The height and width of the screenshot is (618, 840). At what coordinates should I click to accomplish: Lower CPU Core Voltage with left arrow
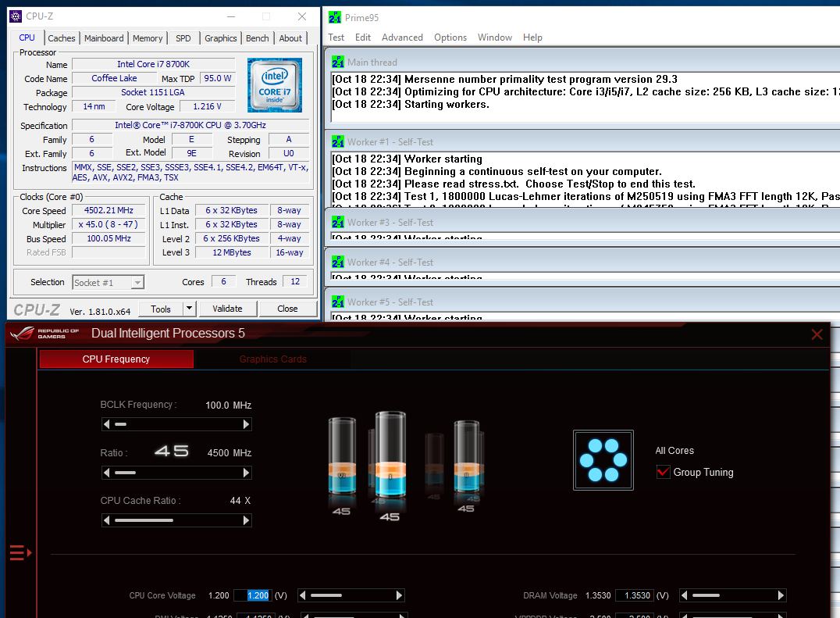pyautogui.click(x=303, y=595)
